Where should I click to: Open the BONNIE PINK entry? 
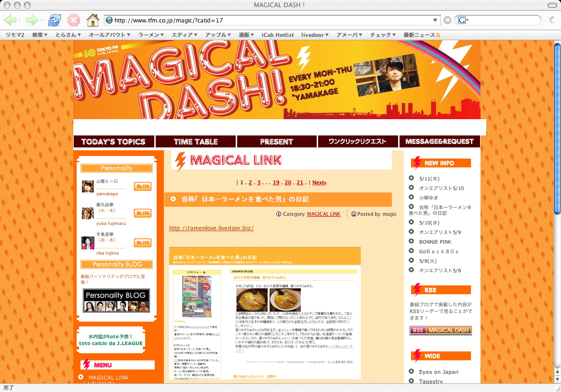tap(435, 242)
